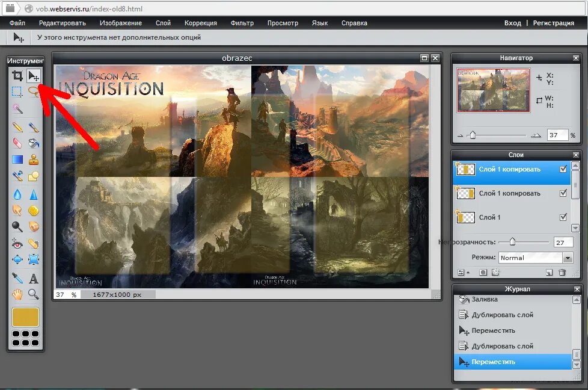Click the opacity value field showing 27
This screenshot has width=588, height=390.
(x=563, y=243)
